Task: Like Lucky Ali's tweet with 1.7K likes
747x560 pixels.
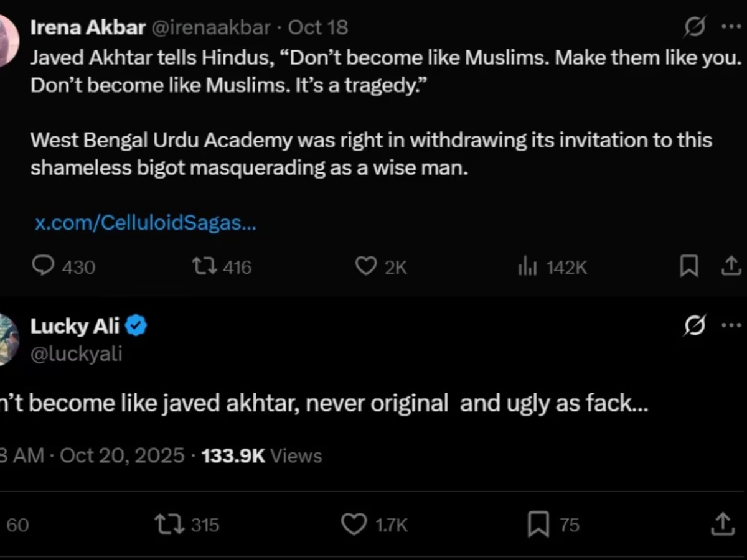Action: 355,525
